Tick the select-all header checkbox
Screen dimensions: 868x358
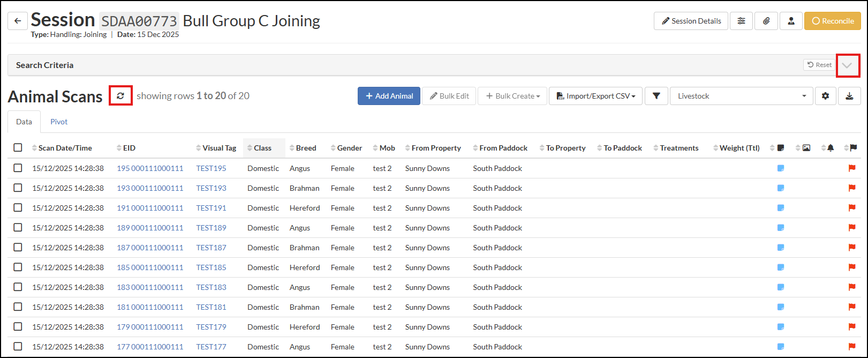point(18,148)
